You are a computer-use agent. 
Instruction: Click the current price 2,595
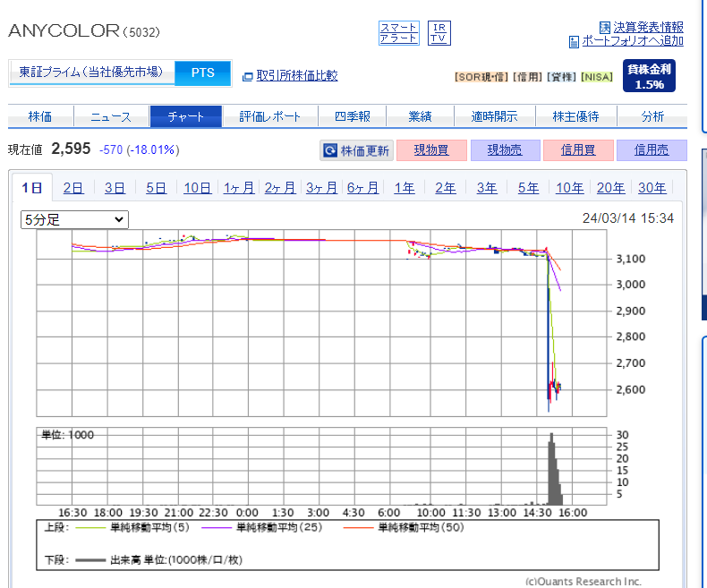click(x=71, y=149)
